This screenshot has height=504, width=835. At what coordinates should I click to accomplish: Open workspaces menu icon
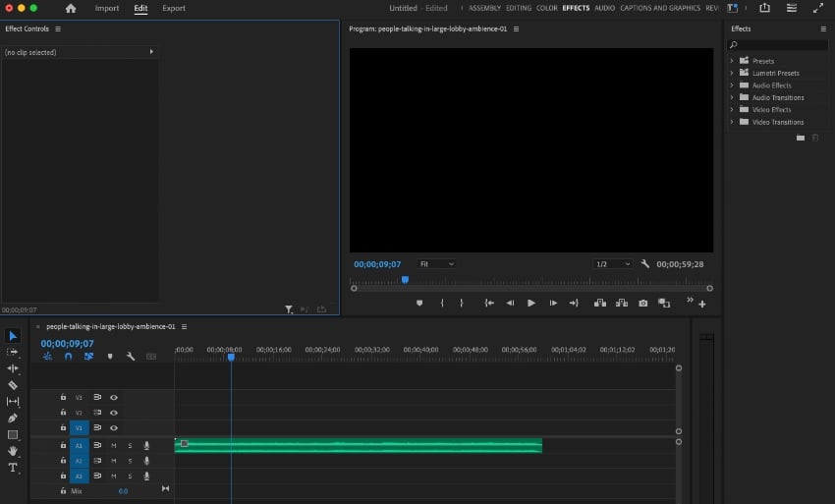click(x=792, y=8)
